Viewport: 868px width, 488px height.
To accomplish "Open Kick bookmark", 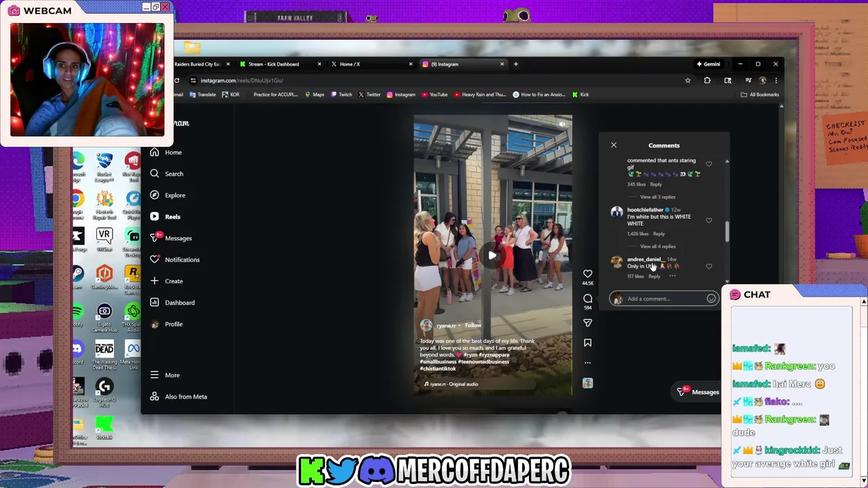I will click(580, 95).
